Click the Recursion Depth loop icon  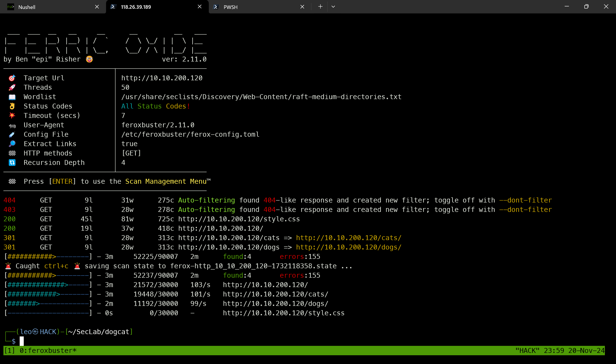12,163
